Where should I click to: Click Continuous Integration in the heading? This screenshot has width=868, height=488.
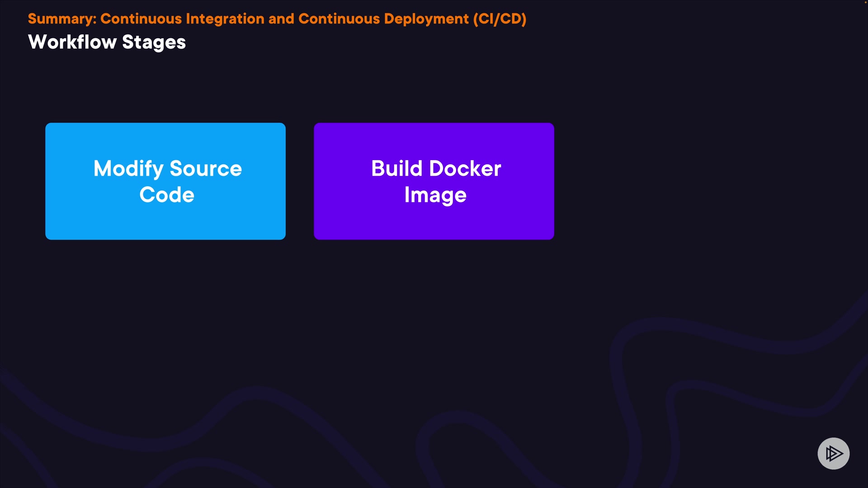click(182, 19)
